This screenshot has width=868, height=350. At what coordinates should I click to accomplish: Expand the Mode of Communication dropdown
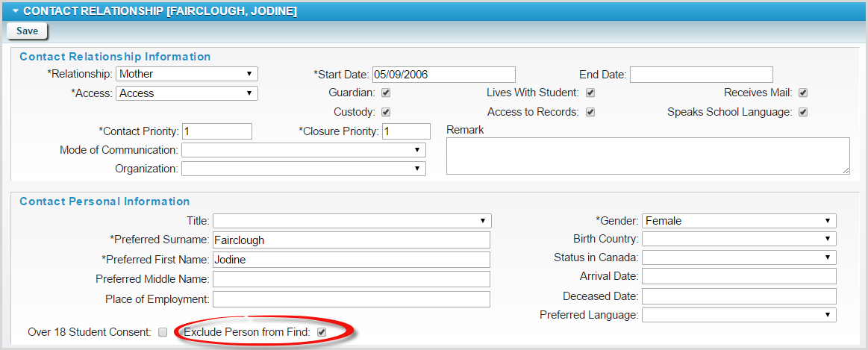click(303, 150)
